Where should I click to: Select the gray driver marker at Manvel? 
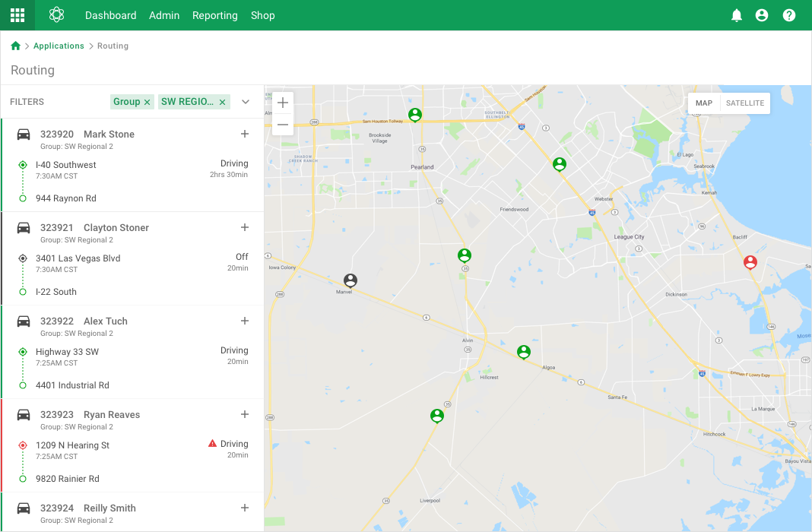pos(350,280)
